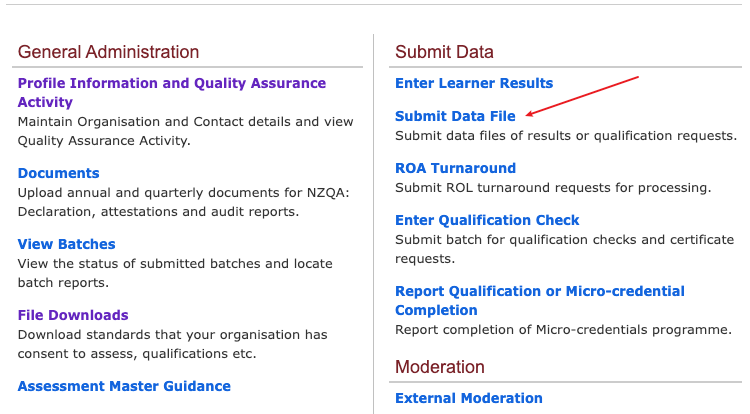The width and height of the screenshot is (750, 414).
Task: Click 'Submit ROL turnaround requests' description
Action: point(553,188)
